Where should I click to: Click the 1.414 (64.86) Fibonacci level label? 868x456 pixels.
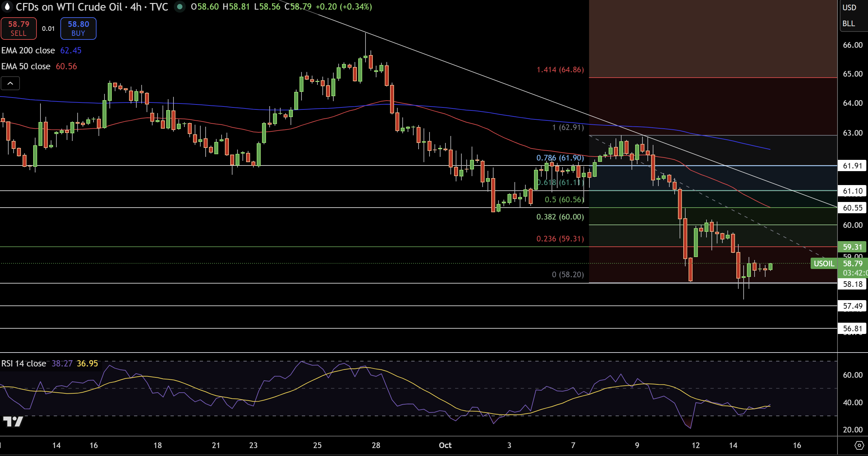pos(560,70)
